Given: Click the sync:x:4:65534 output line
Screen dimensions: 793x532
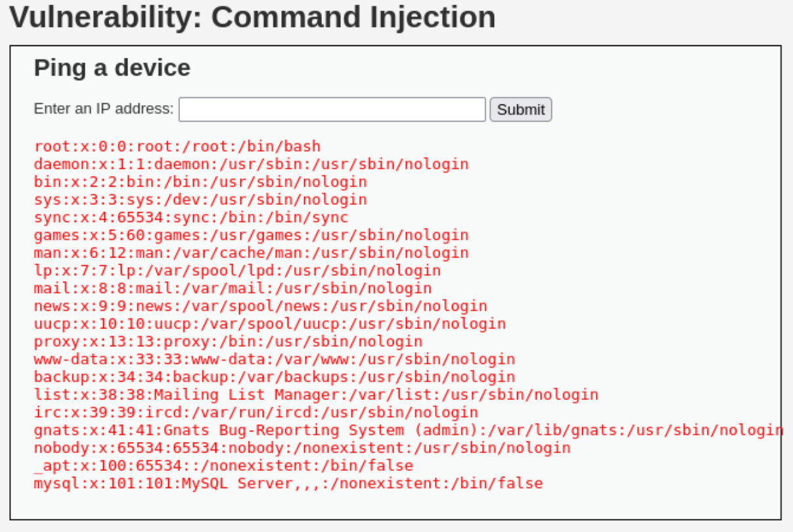Looking at the screenshot, I should pyautogui.click(x=191, y=217).
